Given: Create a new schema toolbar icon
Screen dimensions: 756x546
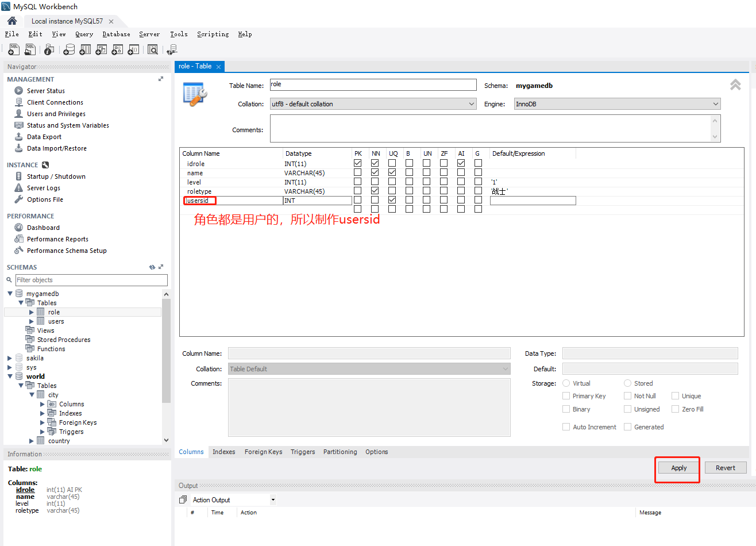Looking at the screenshot, I should (x=69, y=50).
